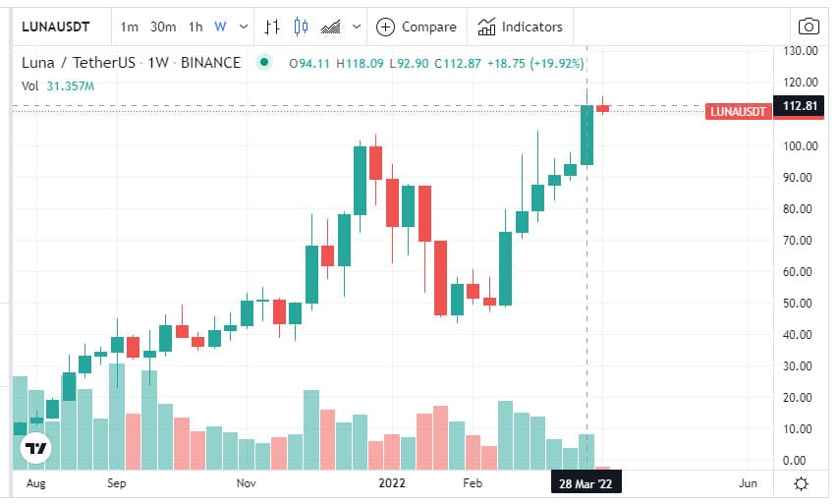This screenshot has width=838, height=504.
Task: Open the LUNAUSDT symbol search
Action: (x=56, y=27)
